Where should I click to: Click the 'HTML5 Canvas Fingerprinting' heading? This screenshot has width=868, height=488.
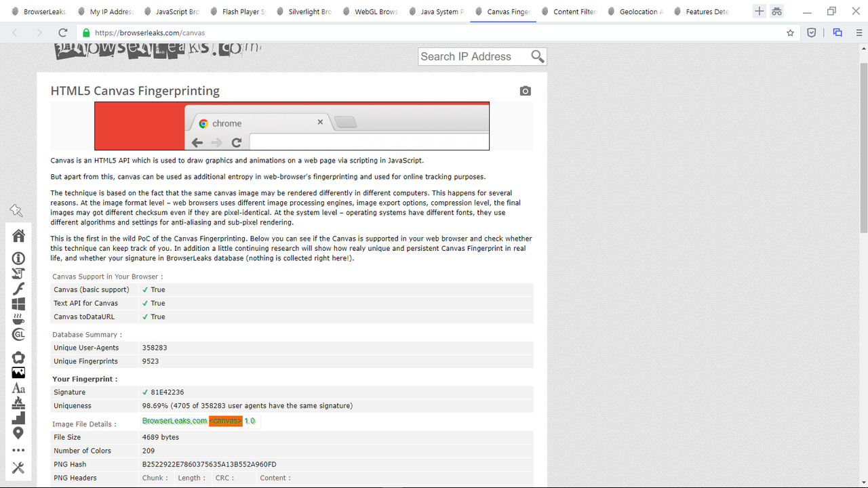tap(136, 91)
